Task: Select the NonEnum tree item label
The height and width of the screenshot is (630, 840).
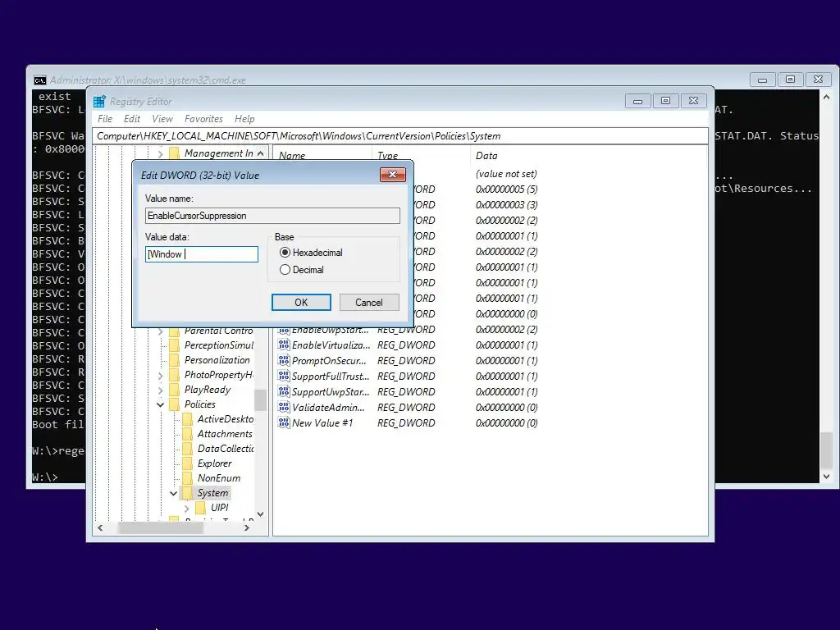Action: (218, 478)
